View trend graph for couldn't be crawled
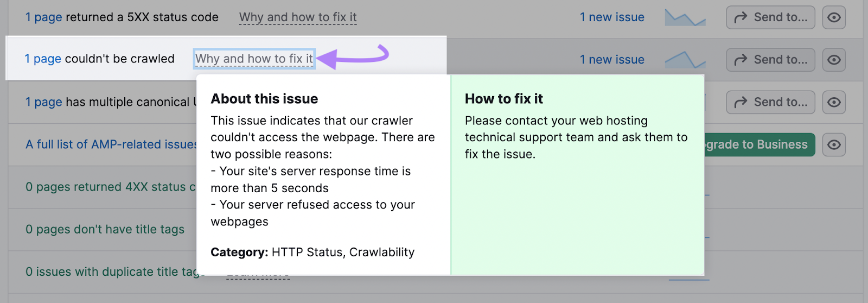 pos(685,59)
